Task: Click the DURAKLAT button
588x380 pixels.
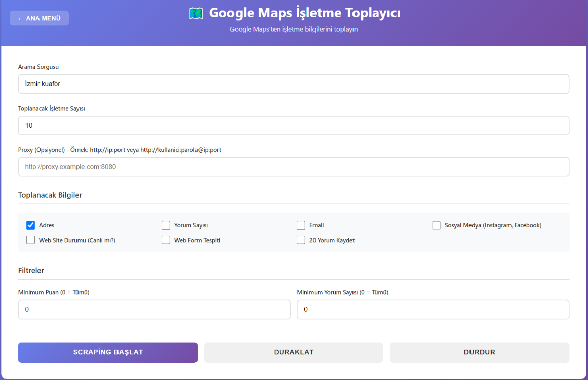Action: coord(294,352)
